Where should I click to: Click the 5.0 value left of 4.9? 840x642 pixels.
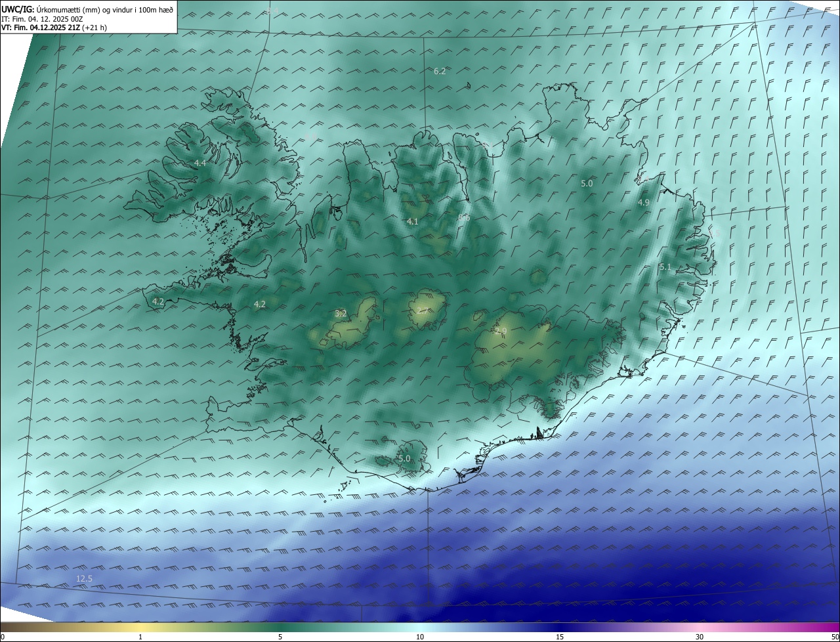point(587,184)
